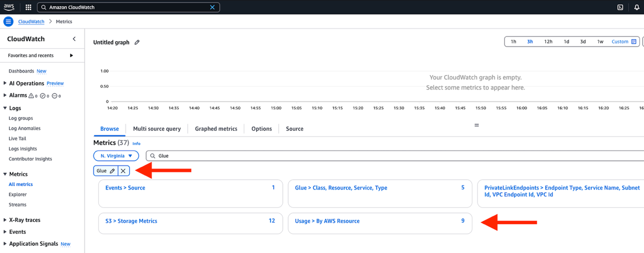Grab the graph panel resize handle
The image size is (644, 253).
pos(476,125)
